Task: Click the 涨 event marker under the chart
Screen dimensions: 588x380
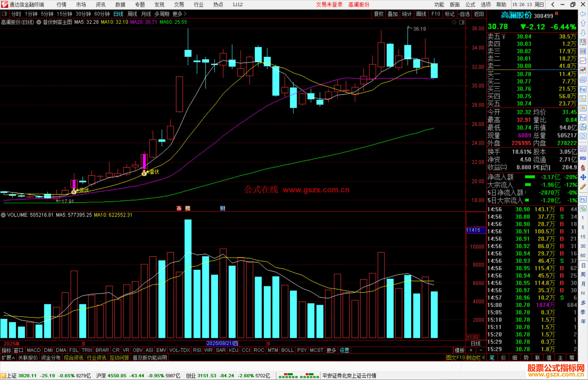Action: [x=179, y=208]
